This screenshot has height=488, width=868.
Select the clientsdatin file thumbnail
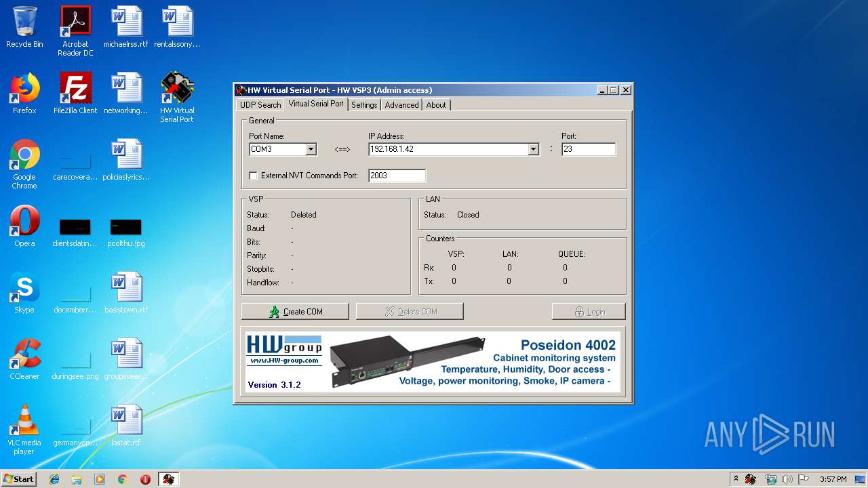75,232
